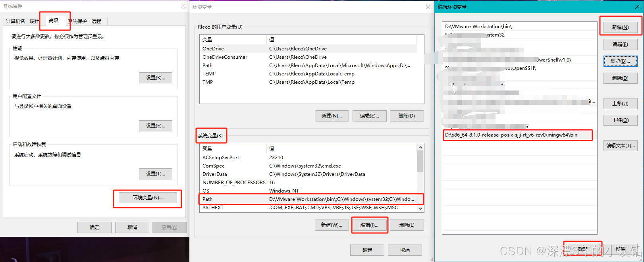Click 确定 in 环境变量 window
644x262 pixels.
tap(367, 250)
